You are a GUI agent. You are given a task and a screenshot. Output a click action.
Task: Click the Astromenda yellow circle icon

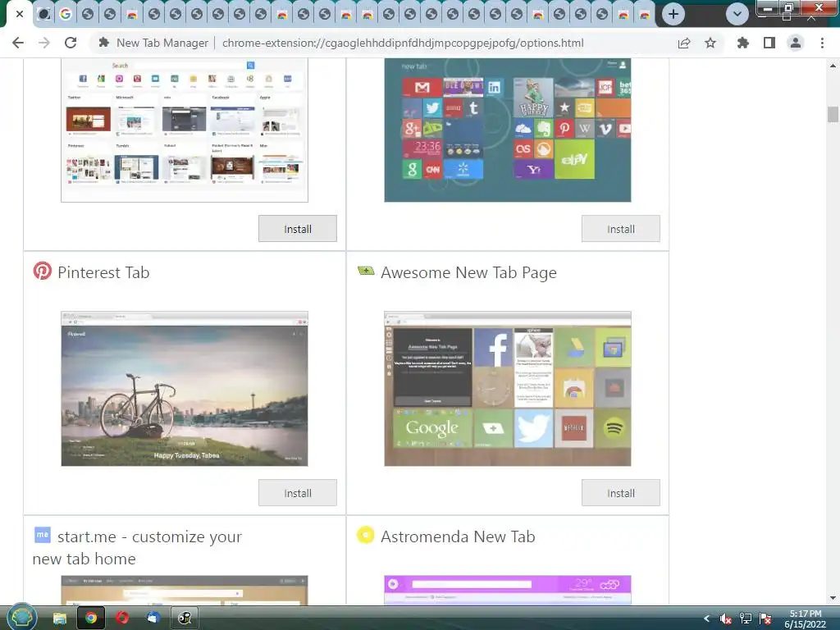click(365, 535)
